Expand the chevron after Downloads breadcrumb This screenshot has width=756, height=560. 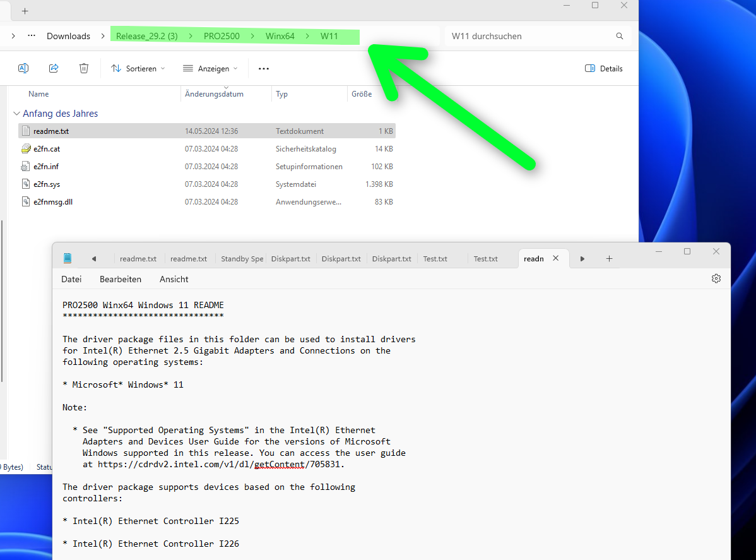(x=103, y=36)
